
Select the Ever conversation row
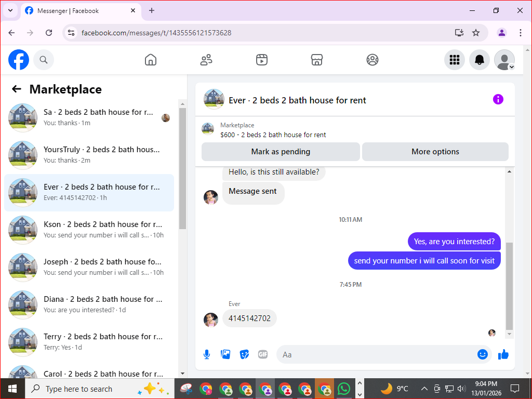[89, 192]
